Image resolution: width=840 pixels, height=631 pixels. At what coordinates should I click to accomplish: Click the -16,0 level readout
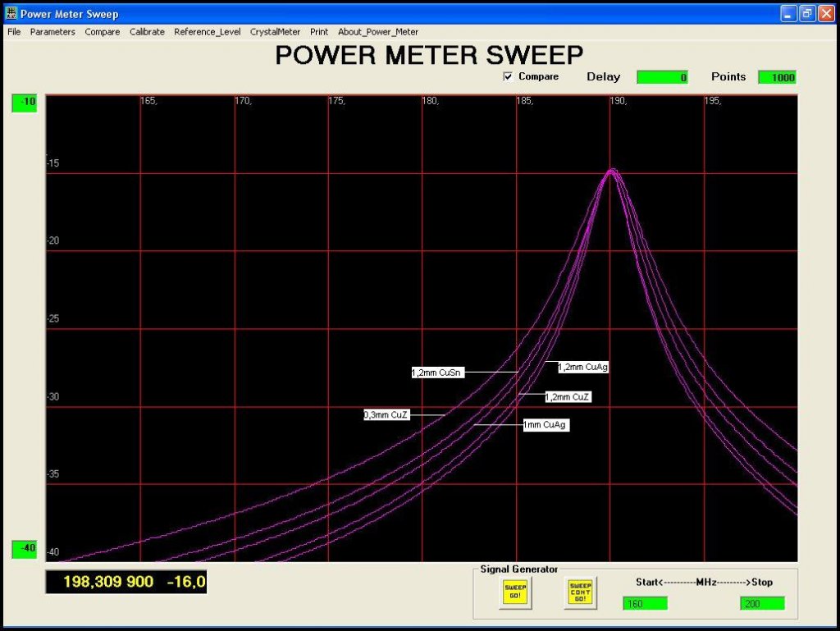pos(186,582)
